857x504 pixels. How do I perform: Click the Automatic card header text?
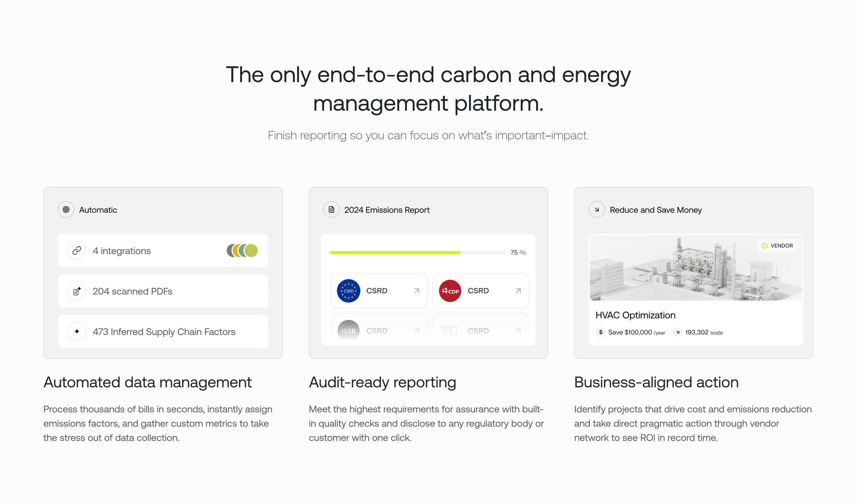click(x=98, y=210)
